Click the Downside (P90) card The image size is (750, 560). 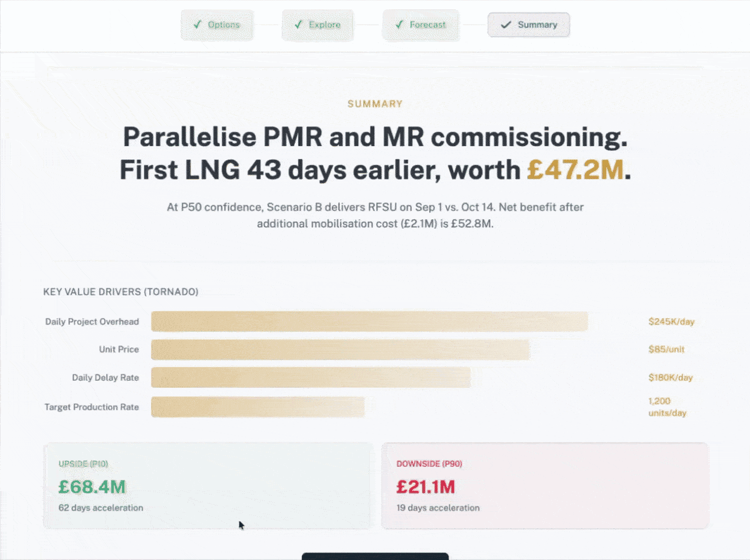[x=545, y=486]
